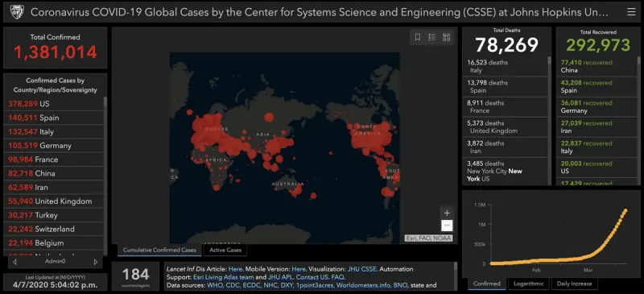644x294 pixels.
Task: Click the Contact US link
Action: [313, 277]
